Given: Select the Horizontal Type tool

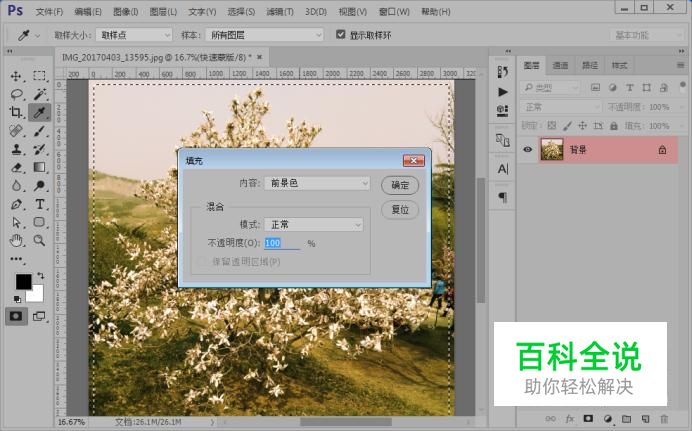Looking at the screenshot, I should (x=39, y=204).
